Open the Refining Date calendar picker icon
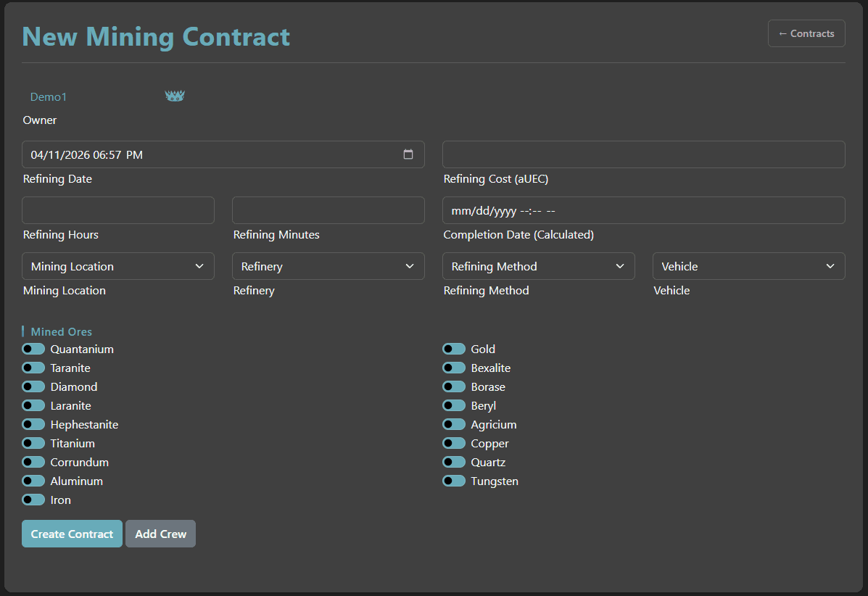The height and width of the screenshot is (596, 868). click(408, 154)
